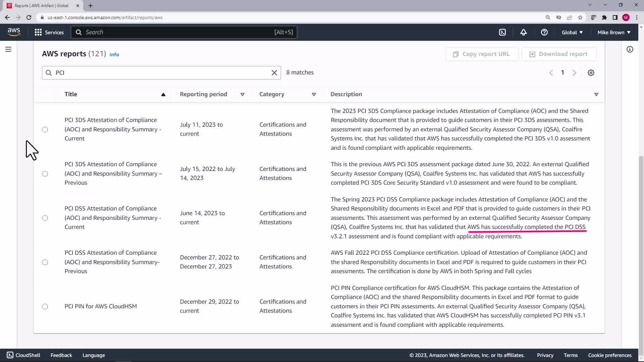Expand the Global region dropdown
The height and width of the screenshot is (362, 644).
tap(572, 32)
